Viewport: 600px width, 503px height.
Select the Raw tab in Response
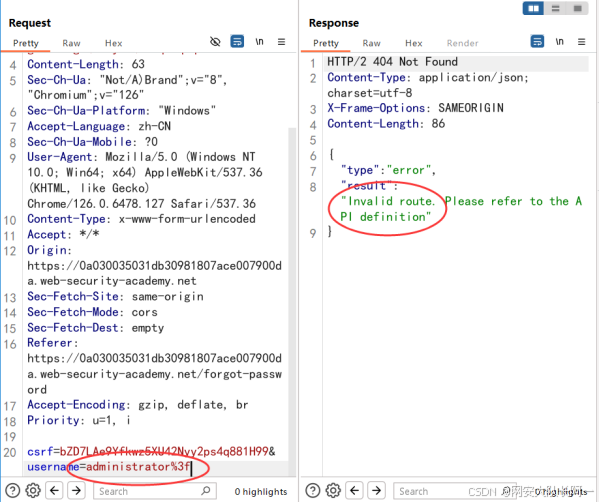click(x=371, y=43)
